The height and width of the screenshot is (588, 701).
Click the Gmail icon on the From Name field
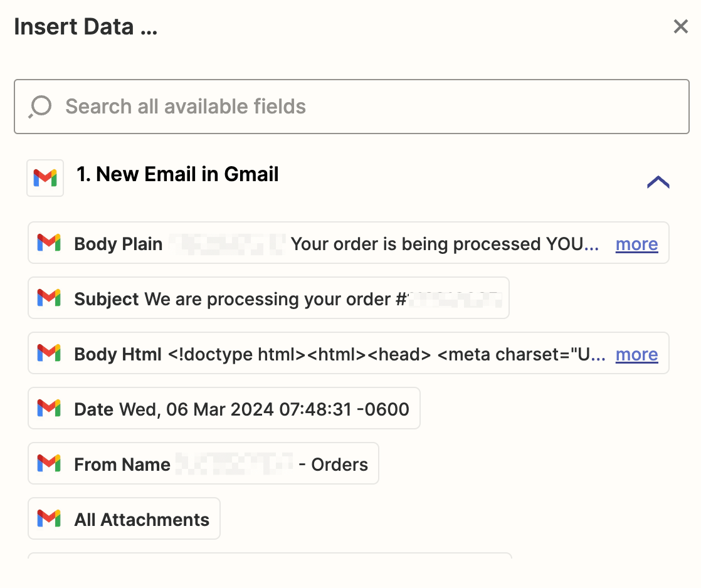click(49, 464)
